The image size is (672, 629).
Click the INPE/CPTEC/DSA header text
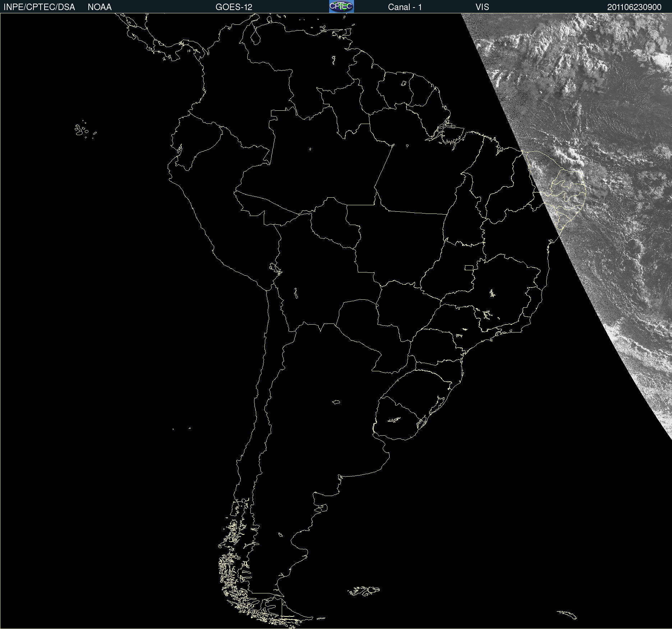pos(39,7)
